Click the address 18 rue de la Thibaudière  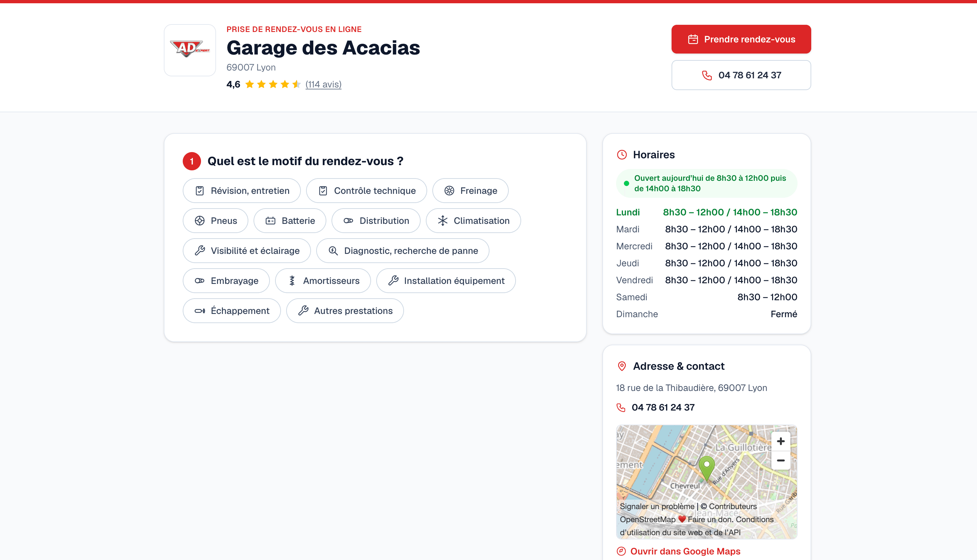click(691, 388)
